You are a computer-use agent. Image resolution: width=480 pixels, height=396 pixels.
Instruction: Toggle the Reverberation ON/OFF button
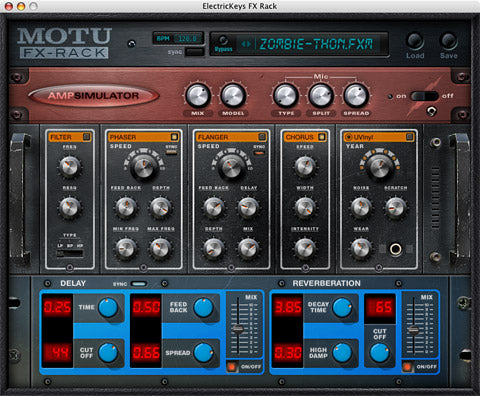pos(407,367)
